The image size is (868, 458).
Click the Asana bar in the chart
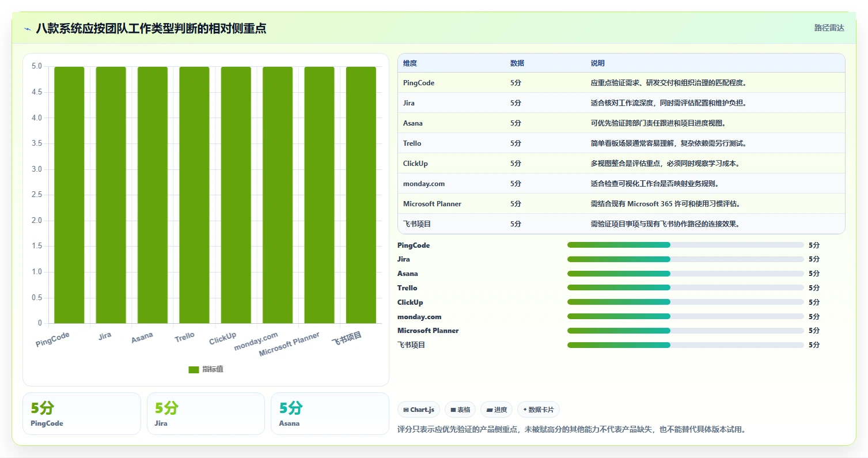153,195
